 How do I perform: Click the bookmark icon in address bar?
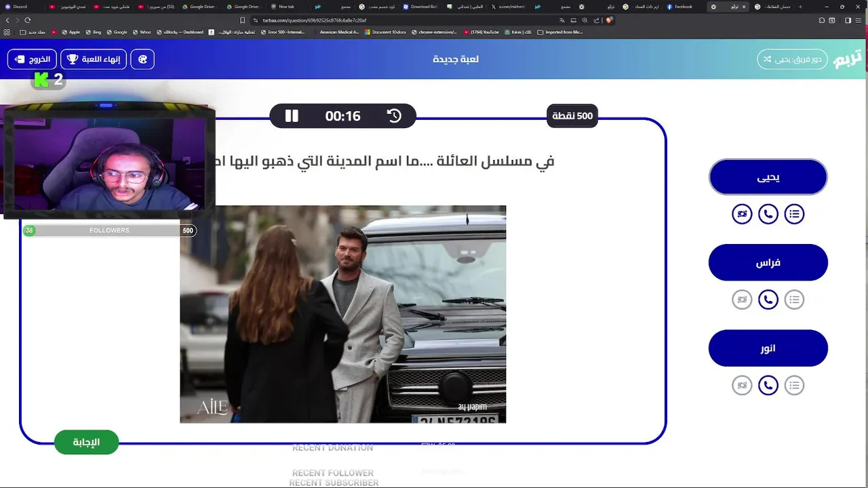242,20
